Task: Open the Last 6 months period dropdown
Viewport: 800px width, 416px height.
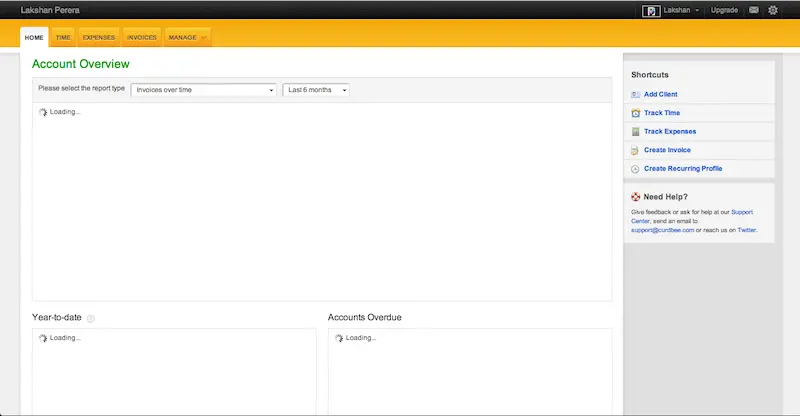Action: [x=316, y=90]
